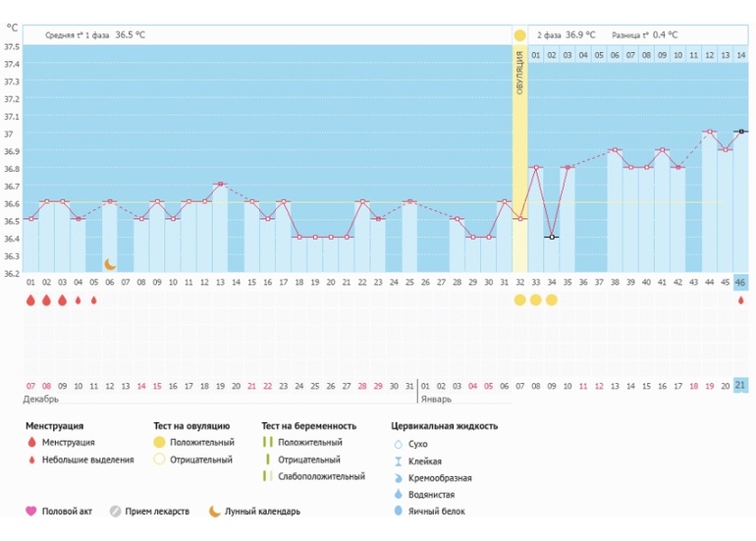Click the Декабрь month label
This screenshot has width=756, height=541.
click(41, 400)
